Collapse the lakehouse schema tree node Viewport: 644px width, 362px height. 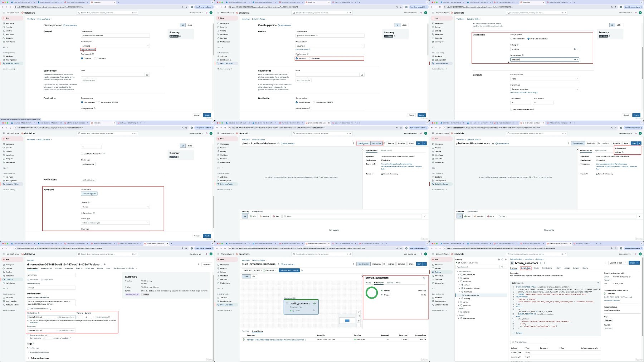click(x=460, y=292)
